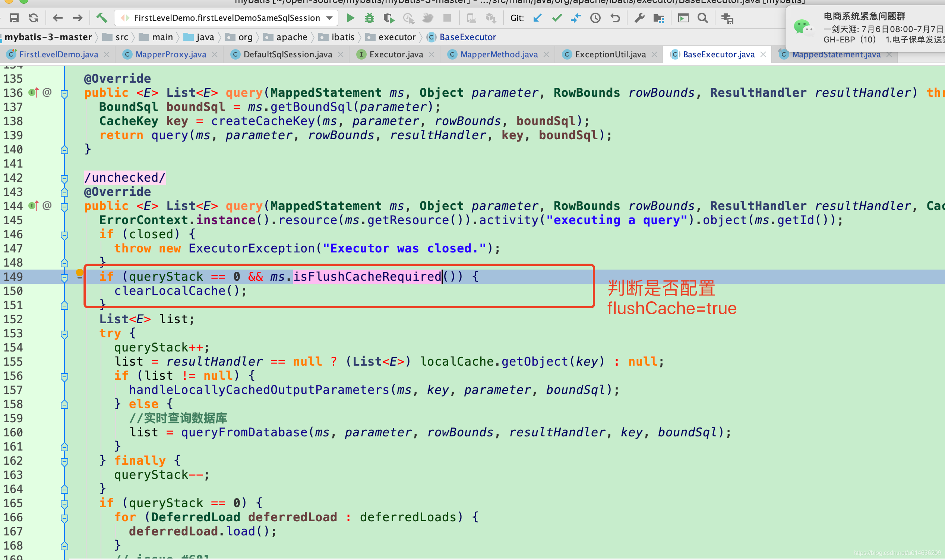Image resolution: width=945 pixels, height=560 pixels.
Task: Click mybatis-3-master breadcrumb
Action: click(48, 37)
